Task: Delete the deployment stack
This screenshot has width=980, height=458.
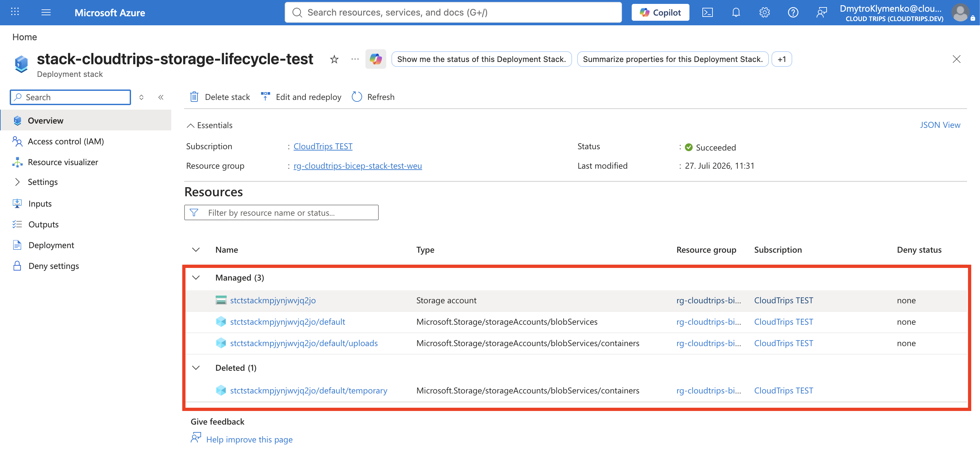Action: [220, 97]
